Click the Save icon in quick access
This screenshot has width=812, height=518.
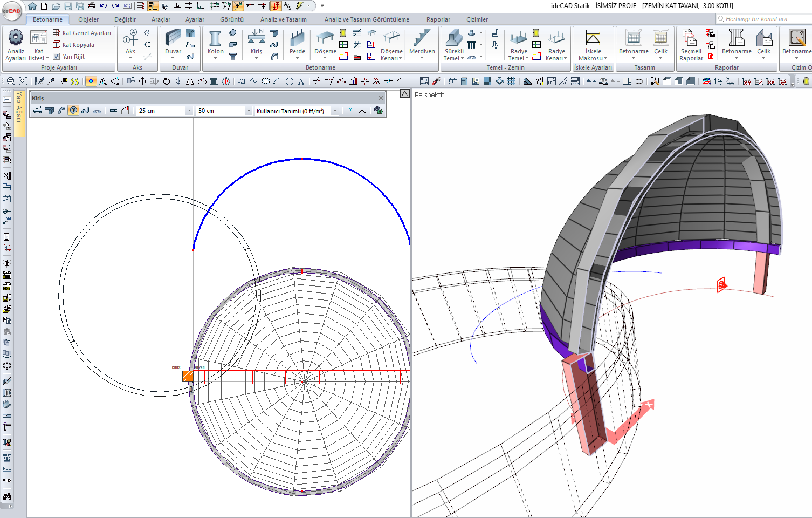(68, 6)
